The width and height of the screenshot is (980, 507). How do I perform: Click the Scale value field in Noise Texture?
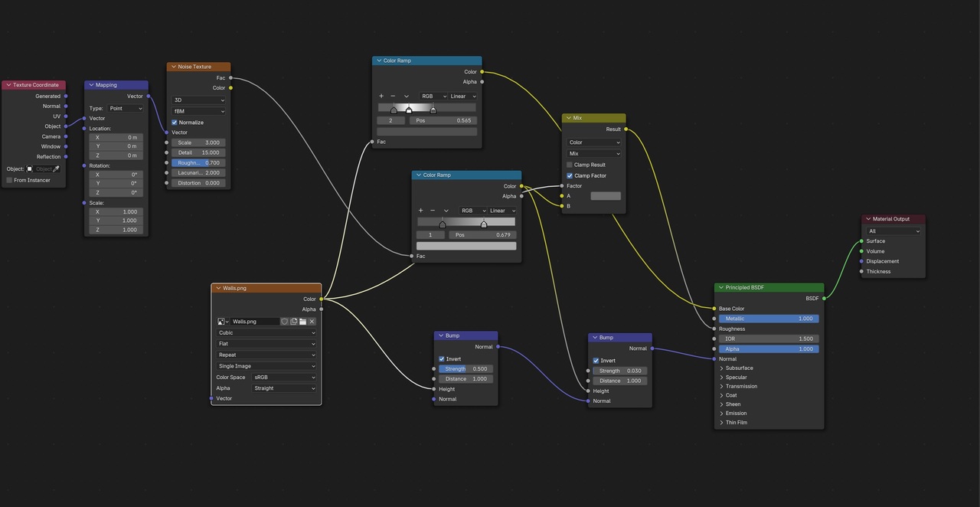198,142
